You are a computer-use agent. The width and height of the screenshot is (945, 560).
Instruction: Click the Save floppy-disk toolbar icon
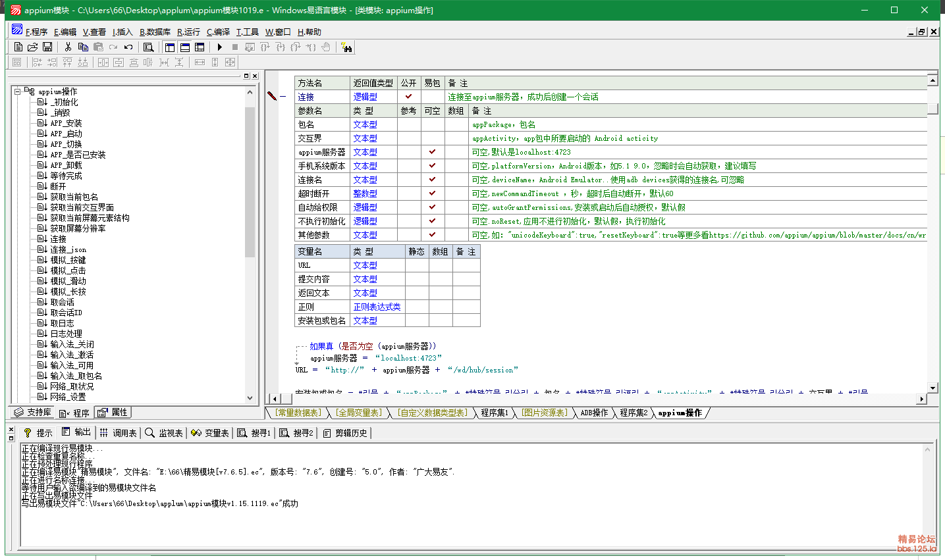tap(47, 47)
